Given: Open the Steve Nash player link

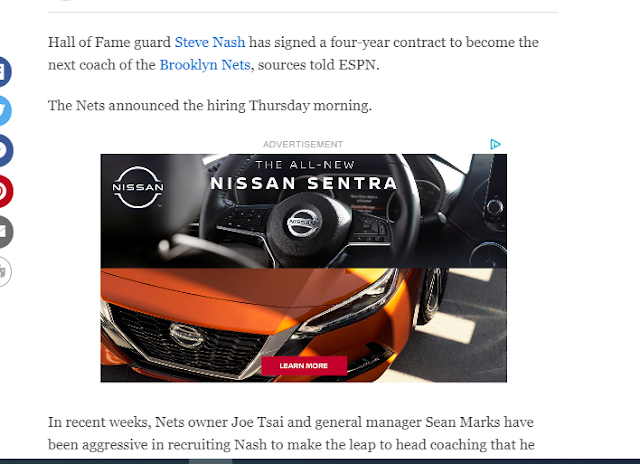Looking at the screenshot, I should coord(210,42).
